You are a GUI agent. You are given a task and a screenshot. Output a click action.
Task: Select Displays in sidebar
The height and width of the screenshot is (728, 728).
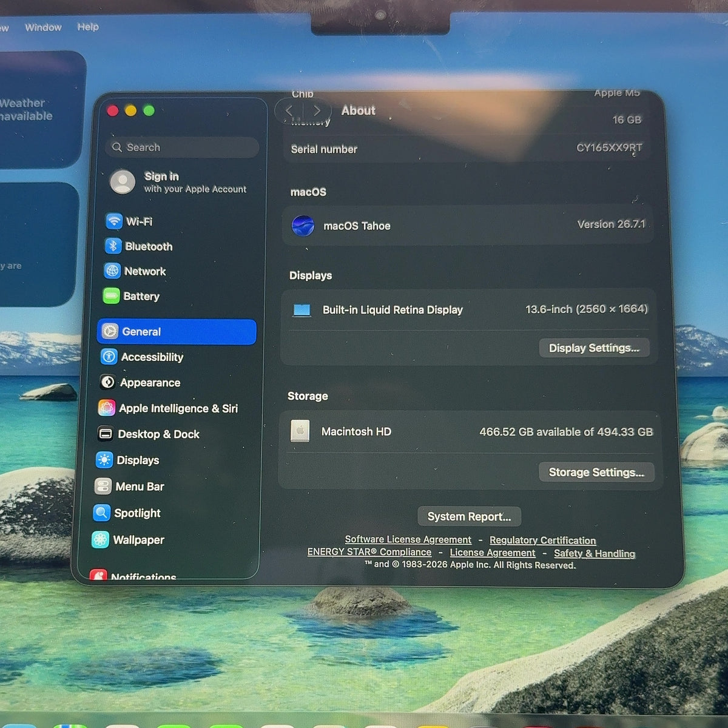pyautogui.click(x=127, y=460)
